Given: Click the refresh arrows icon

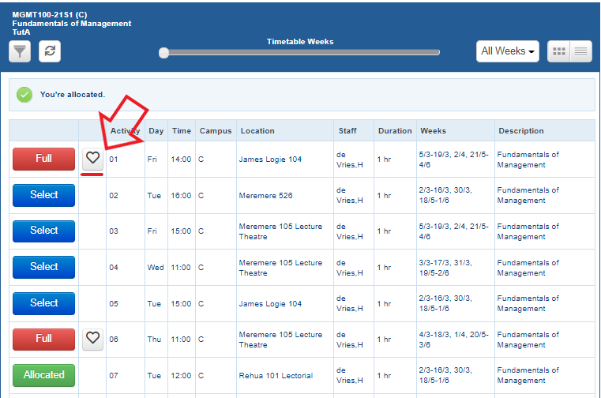Looking at the screenshot, I should point(50,51).
